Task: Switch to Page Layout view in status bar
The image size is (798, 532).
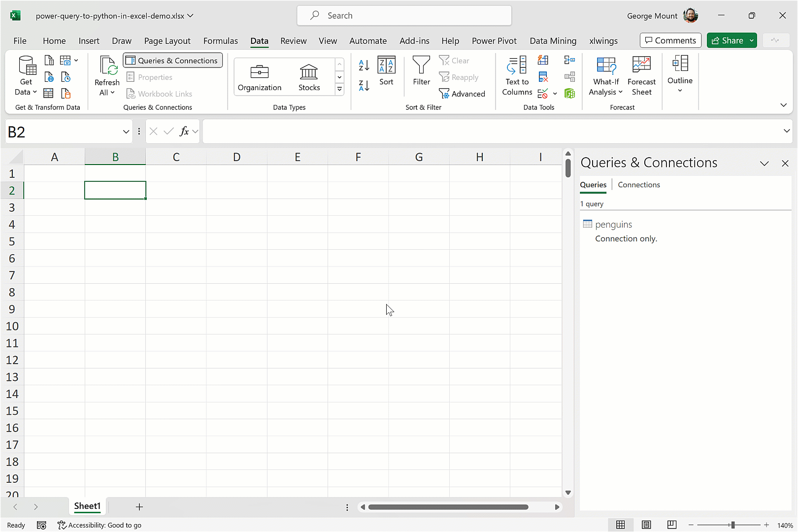Action: click(646, 525)
